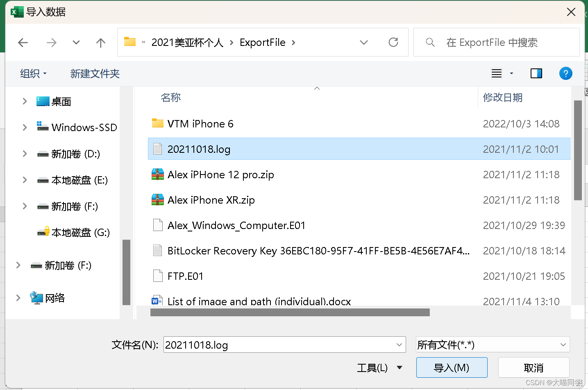Refresh the ExportFile folder view

tap(393, 42)
